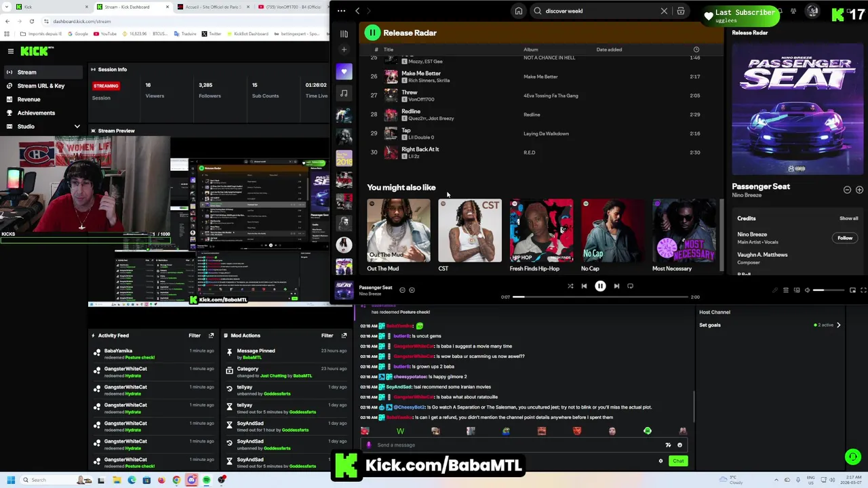This screenshot has width=868, height=488.
Task: Go to previous track in Spotify
Action: 584,286
